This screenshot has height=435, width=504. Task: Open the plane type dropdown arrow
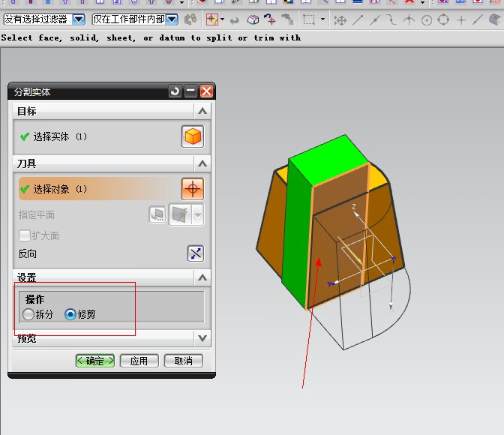198,214
